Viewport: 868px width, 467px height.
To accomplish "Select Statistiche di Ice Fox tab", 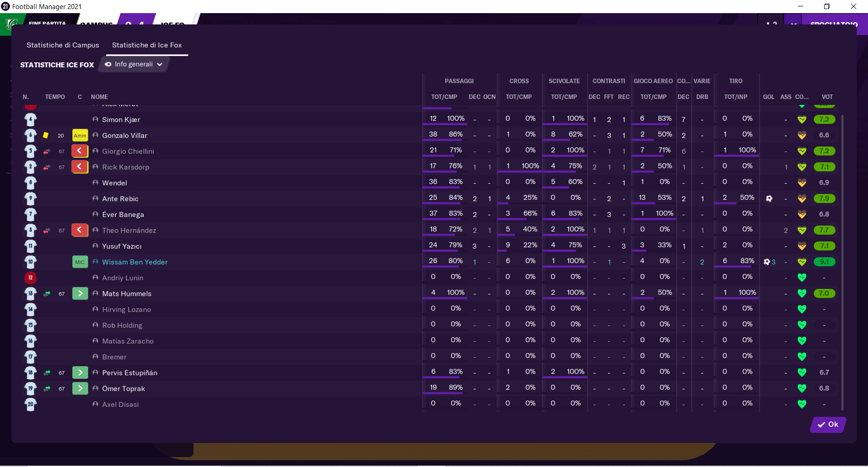I will (x=147, y=45).
